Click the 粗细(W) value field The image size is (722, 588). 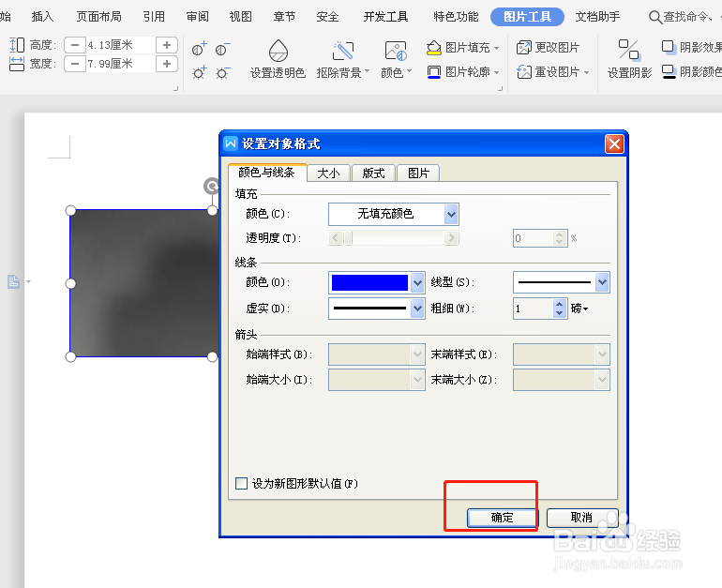pyautogui.click(x=534, y=308)
